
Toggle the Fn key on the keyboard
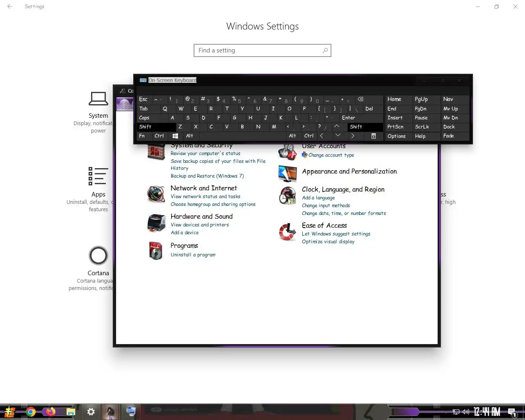(145, 136)
